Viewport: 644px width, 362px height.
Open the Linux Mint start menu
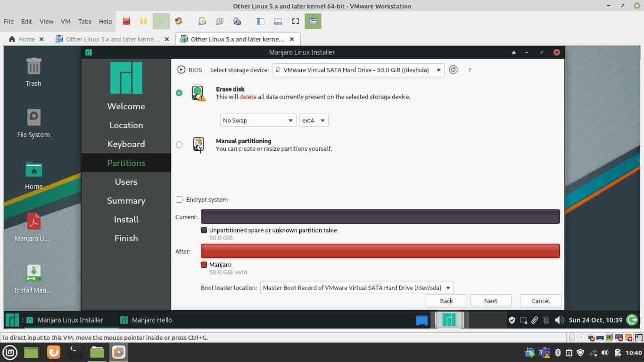click(10, 352)
